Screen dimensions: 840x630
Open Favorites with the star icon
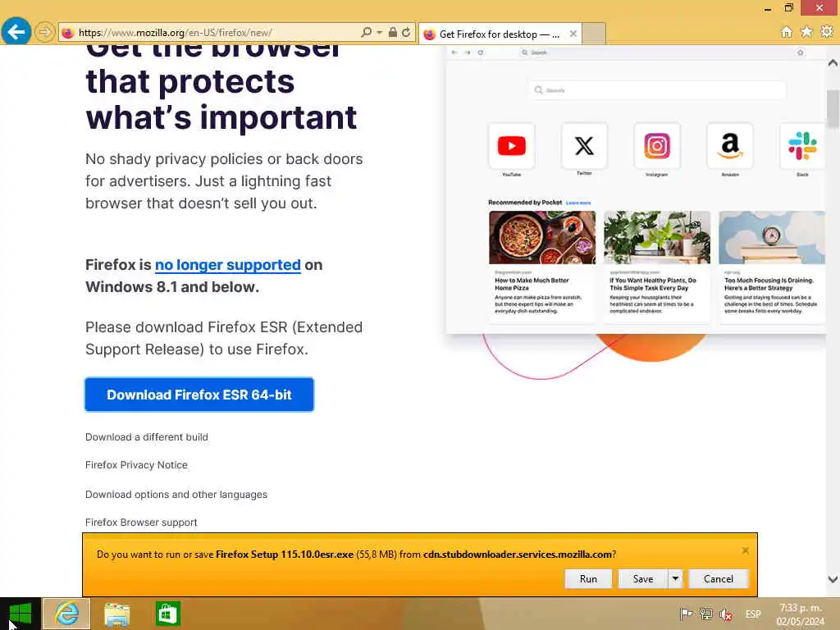pyautogui.click(x=806, y=32)
